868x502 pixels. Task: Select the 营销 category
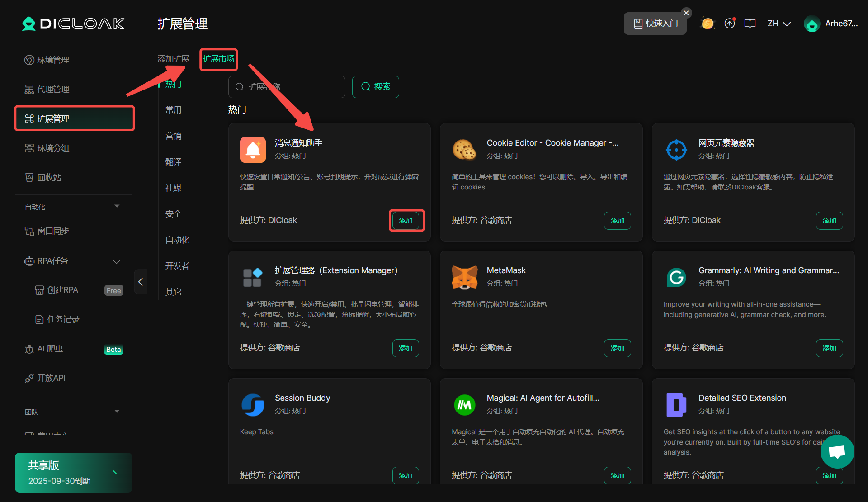[173, 136]
